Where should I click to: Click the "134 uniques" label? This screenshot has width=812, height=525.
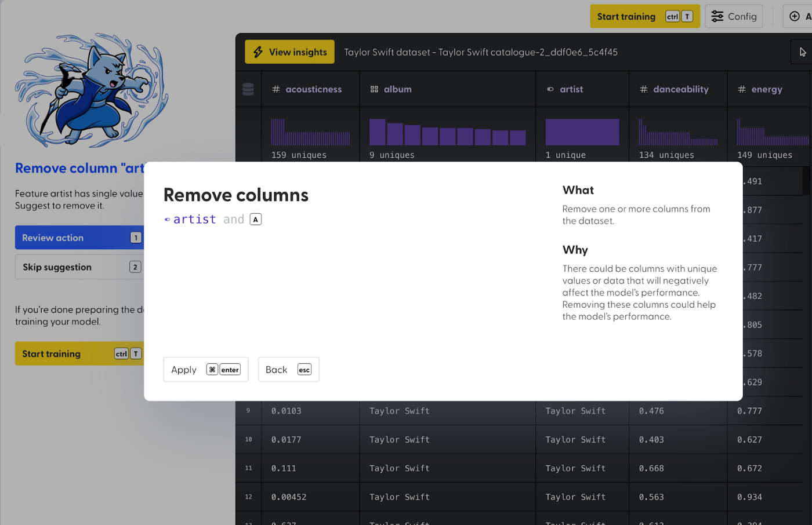click(x=666, y=155)
